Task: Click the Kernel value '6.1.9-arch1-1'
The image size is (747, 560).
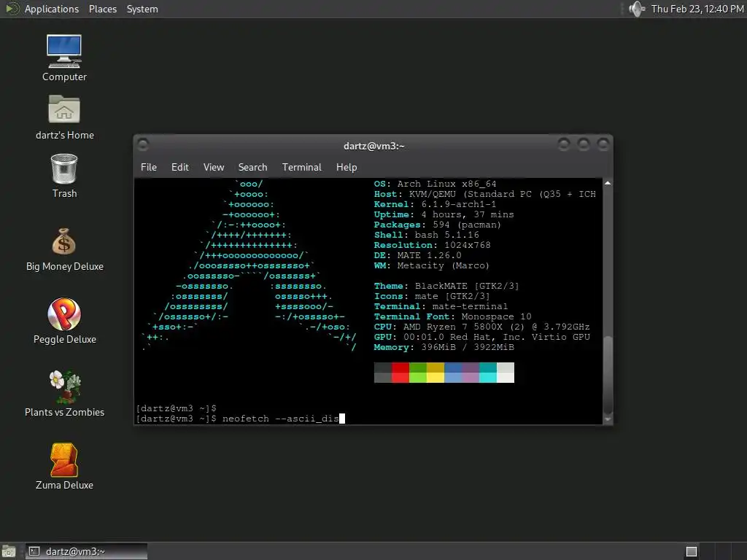Action: [458, 204]
